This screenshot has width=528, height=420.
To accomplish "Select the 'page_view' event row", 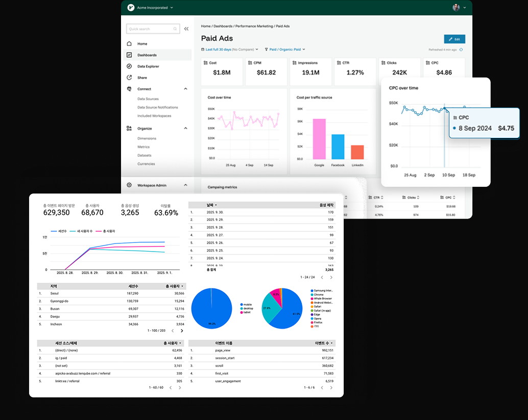I will click(x=261, y=350).
